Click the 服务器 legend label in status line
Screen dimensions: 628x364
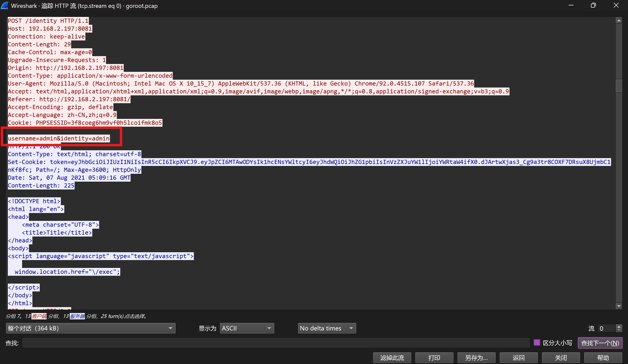77,316
